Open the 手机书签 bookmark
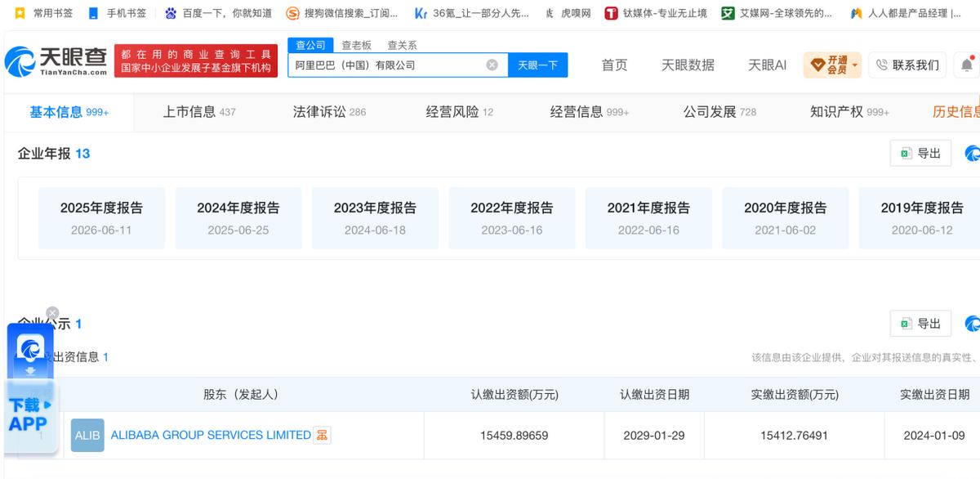This screenshot has width=980, height=479. pos(117,13)
